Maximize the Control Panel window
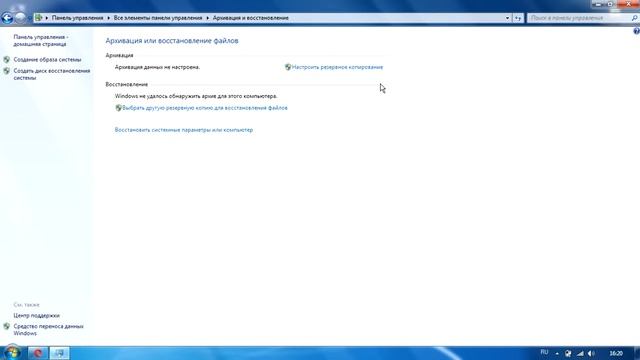 [x=611, y=4]
